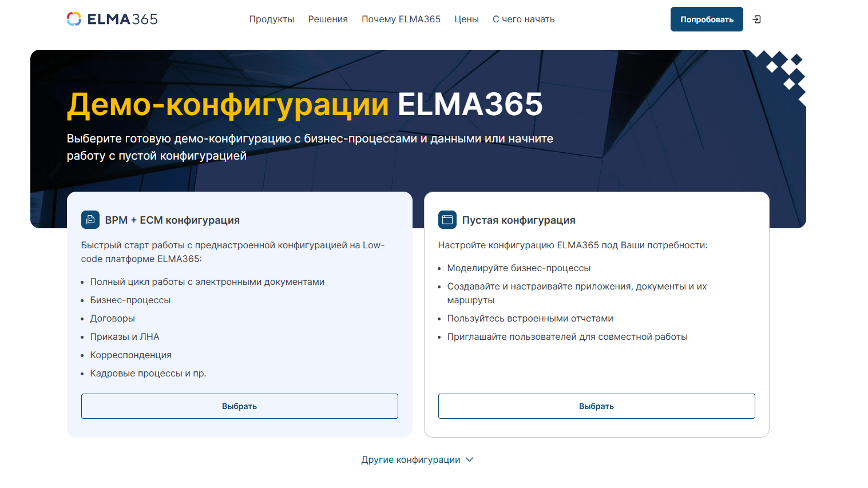868x488 pixels.
Task: Click the sign-in arrow icon top right
Action: [756, 19]
